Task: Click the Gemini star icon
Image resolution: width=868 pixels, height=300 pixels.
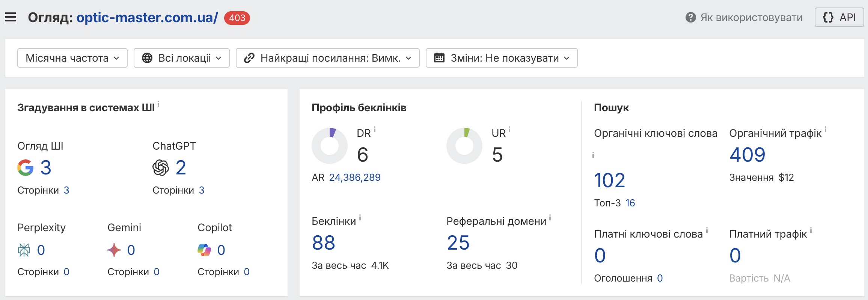Action: pos(114,250)
